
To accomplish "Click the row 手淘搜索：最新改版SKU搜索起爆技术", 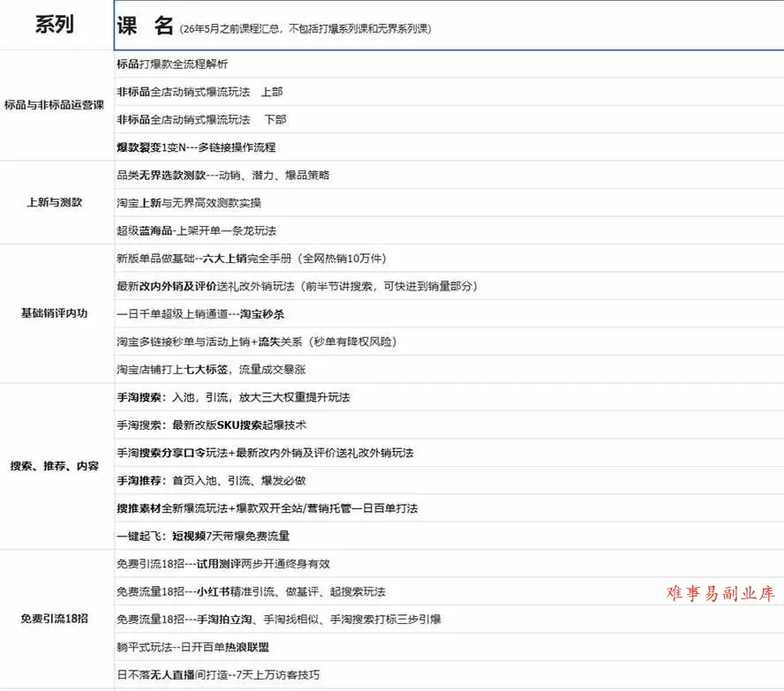I will click(449, 425).
